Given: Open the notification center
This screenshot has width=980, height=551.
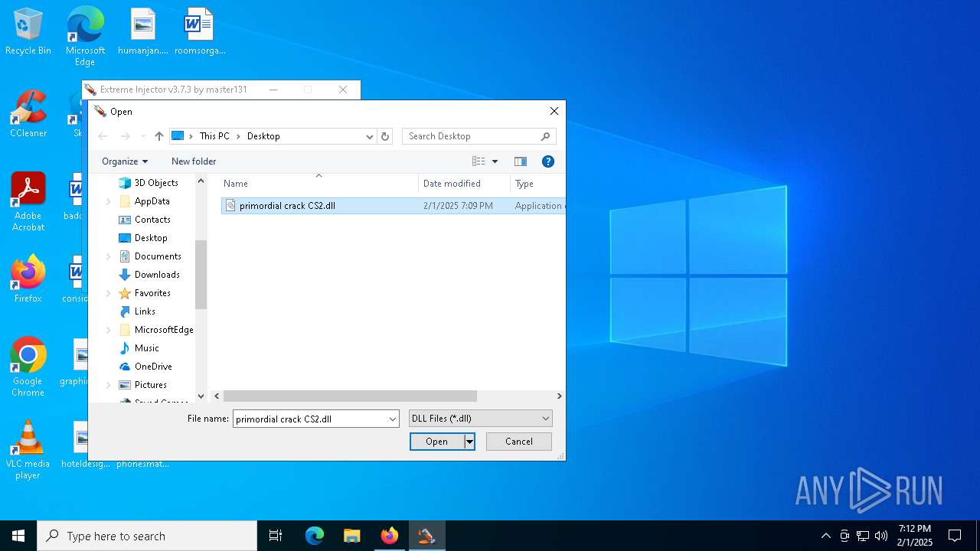Looking at the screenshot, I should 955,536.
